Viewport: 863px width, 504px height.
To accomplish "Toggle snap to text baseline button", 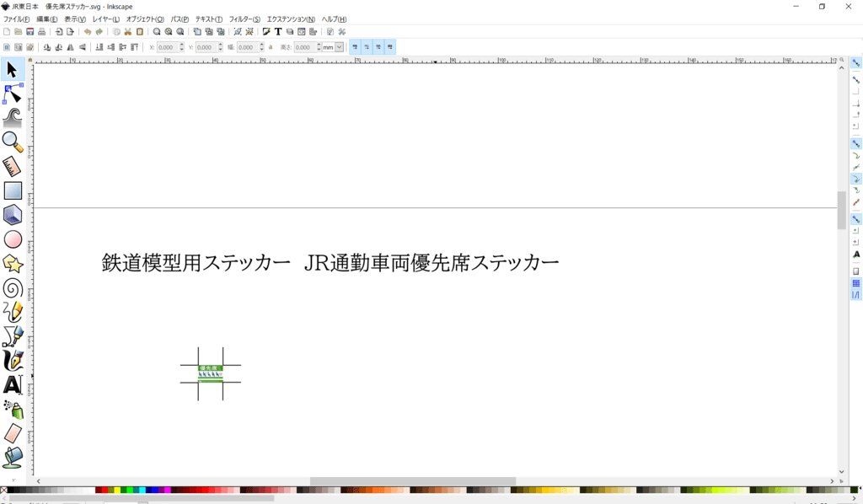I will click(856, 255).
